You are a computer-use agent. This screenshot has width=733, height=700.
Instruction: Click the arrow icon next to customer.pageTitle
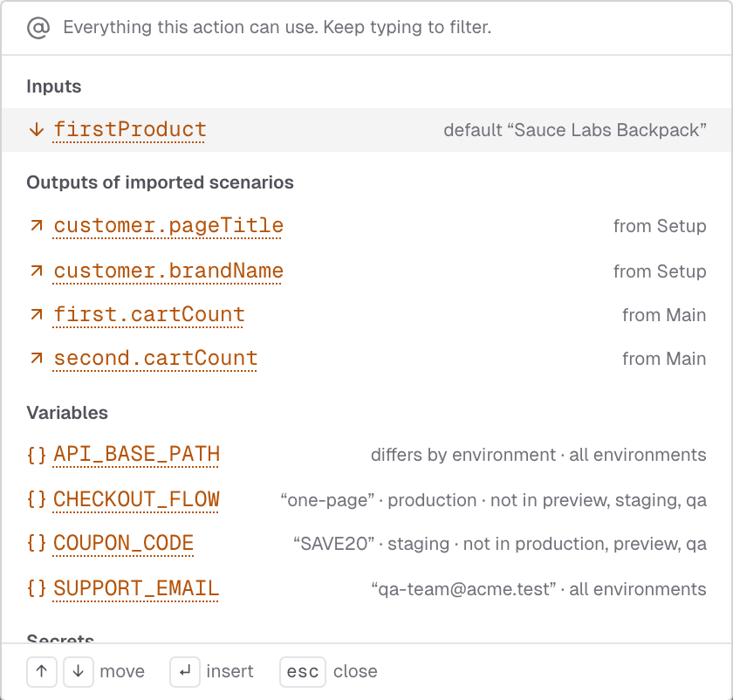coord(37,226)
